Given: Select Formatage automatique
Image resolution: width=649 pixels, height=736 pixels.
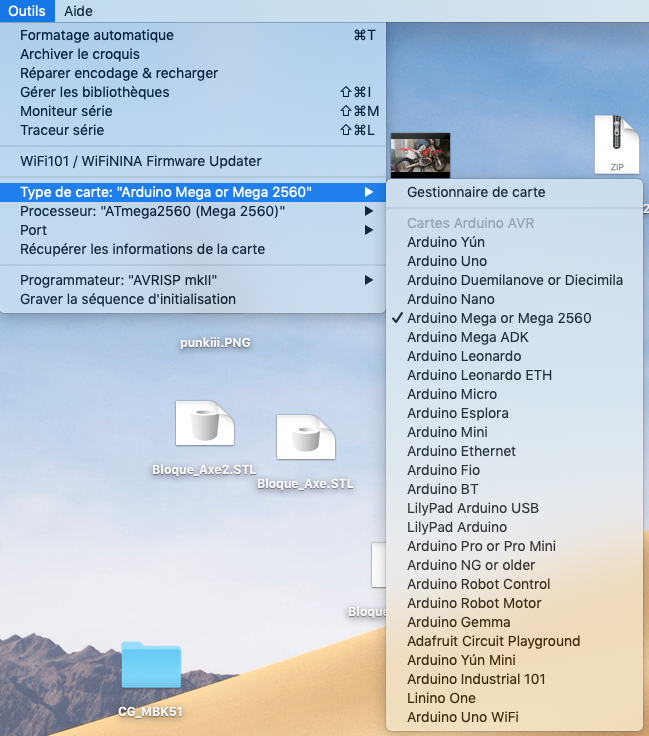Looking at the screenshot, I should click(193, 35).
